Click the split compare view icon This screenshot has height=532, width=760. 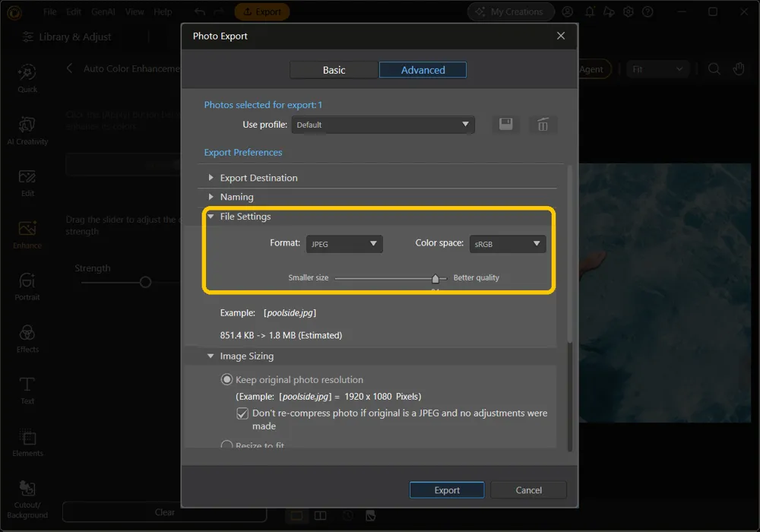click(321, 515)
